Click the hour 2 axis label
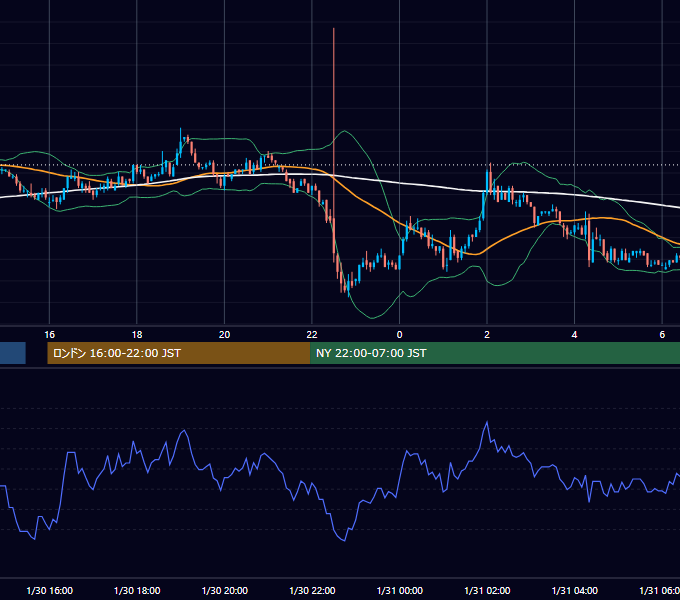Screen dimensions: 680x600 (x=487, y=335)
